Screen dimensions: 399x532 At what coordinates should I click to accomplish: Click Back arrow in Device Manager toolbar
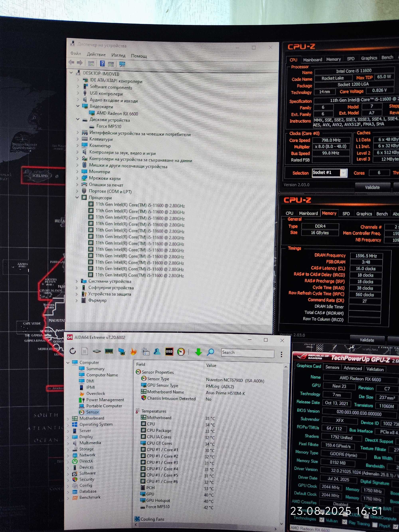[71, 62]
